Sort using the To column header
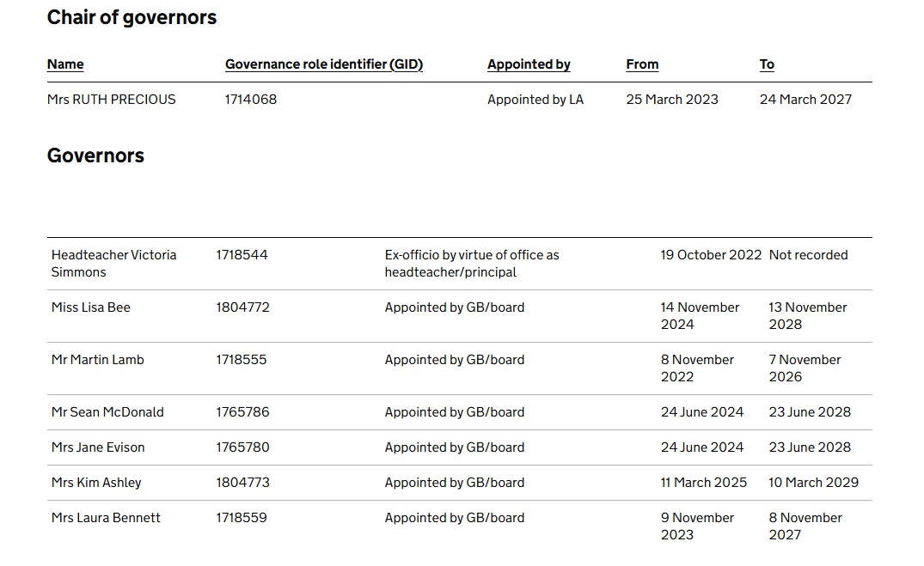This screenshot has height=566, width=924. (767, 64)
